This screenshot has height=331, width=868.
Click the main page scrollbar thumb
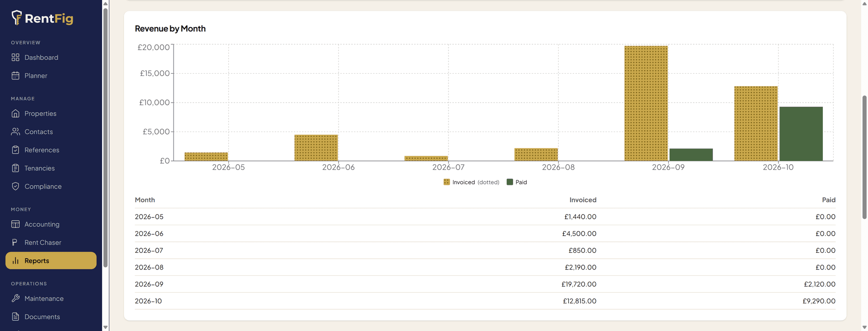pyautogui.click(x=864, y=157)
